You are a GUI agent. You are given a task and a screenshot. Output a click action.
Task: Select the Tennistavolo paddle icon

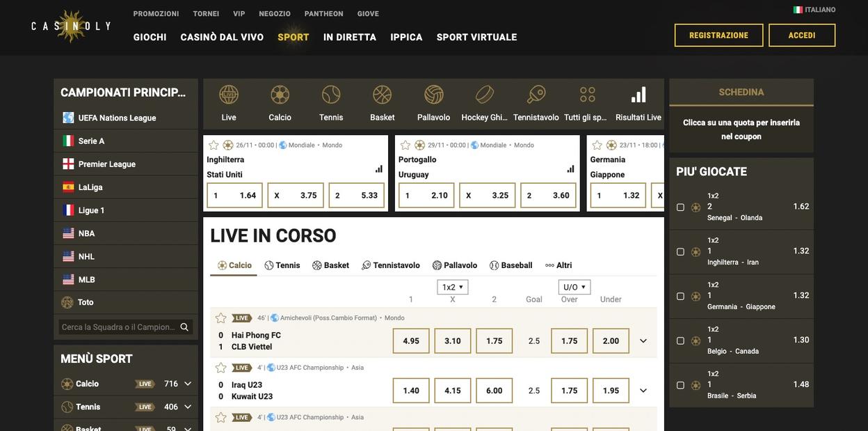click(x=536, y=95)
